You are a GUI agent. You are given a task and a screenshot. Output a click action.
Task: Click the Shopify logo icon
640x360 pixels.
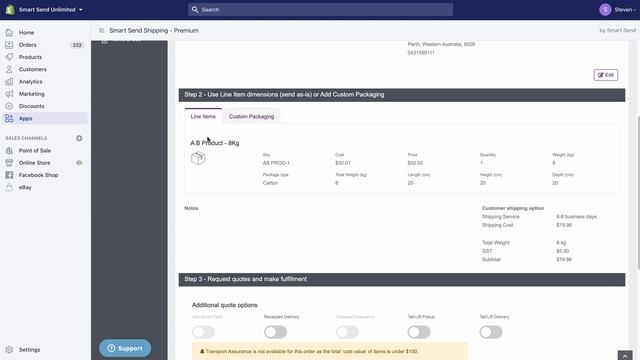10,9
